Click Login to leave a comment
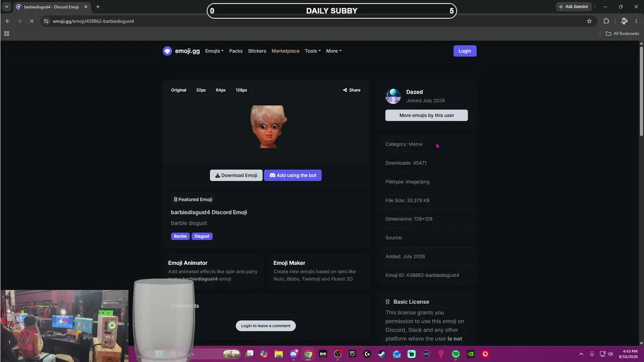Screen dimensions: 644x362 pos(266,326)
